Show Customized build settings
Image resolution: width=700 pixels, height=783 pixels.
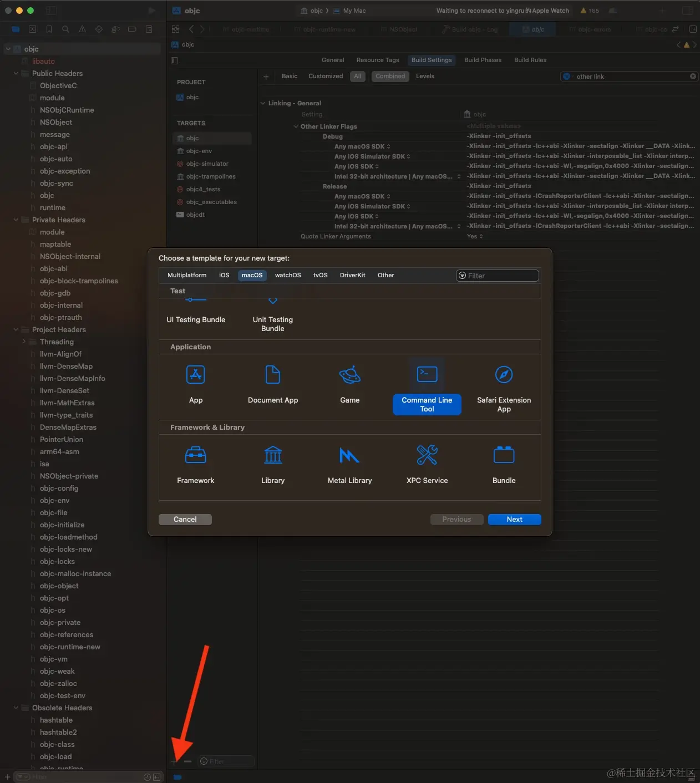click(x=326, y=77)
